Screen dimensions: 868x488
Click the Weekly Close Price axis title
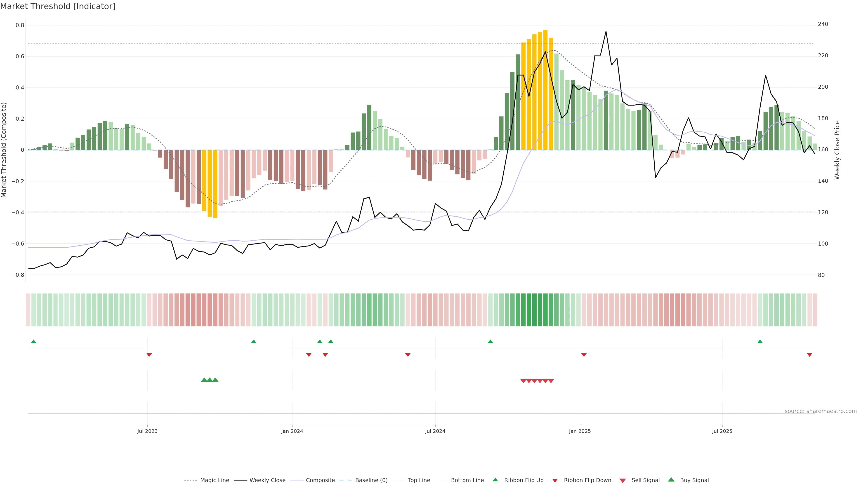pyautogui.click(x=837, y=150)
